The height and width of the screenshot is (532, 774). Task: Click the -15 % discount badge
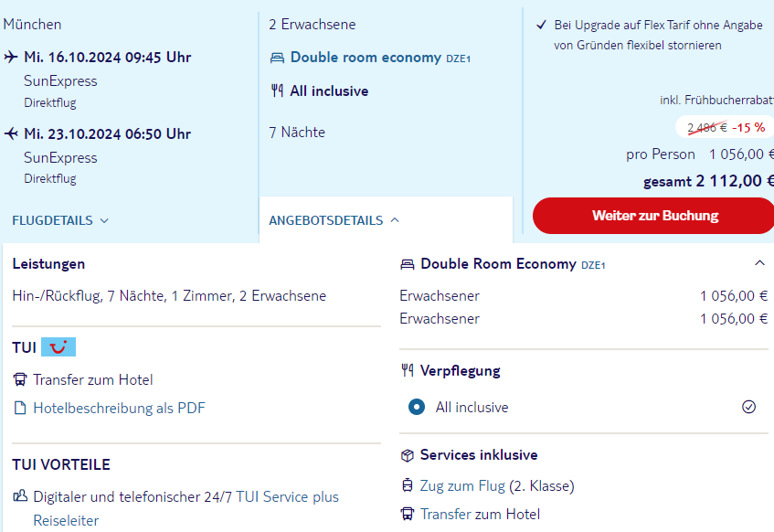tap(748, 127)
